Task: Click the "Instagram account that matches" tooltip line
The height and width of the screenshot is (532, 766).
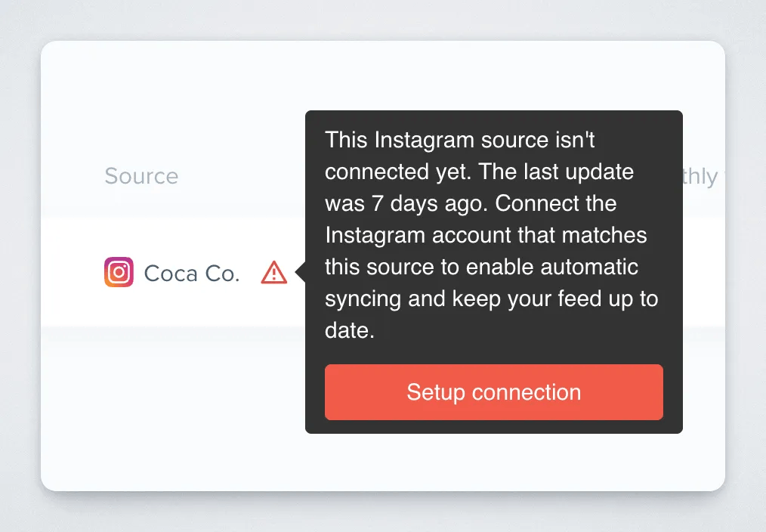Action: (x=486, y=235)
